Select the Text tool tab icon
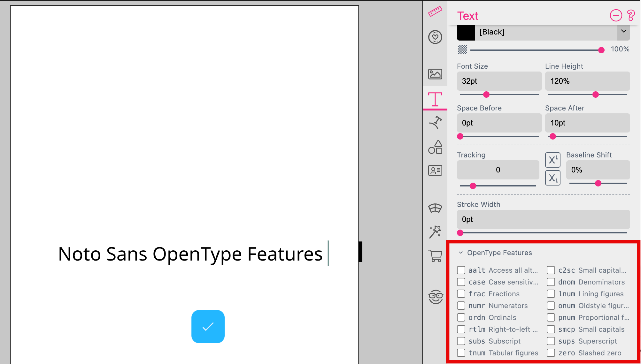This screenshot has height=364, width=641. click(x=435, y=99)
